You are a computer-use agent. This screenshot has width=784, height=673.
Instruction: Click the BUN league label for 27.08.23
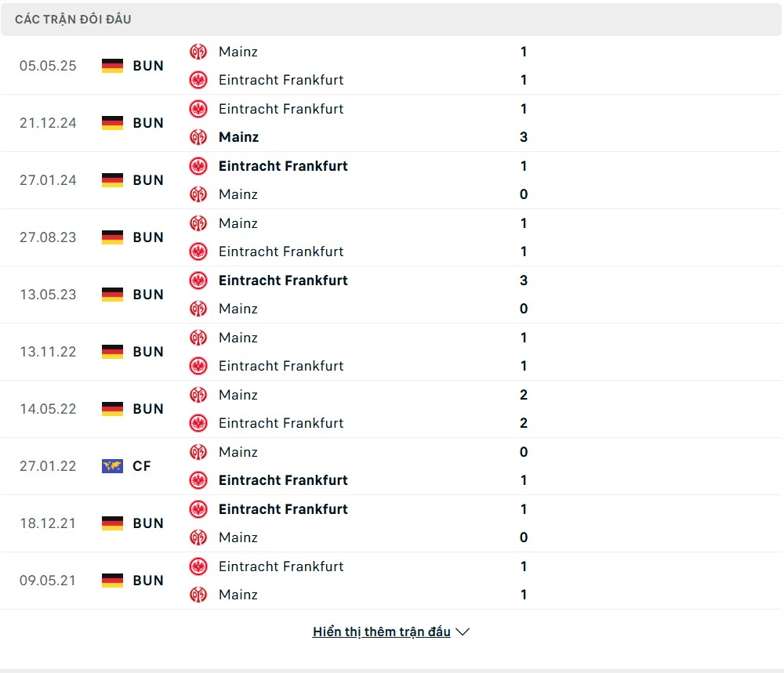coord(148,237)
